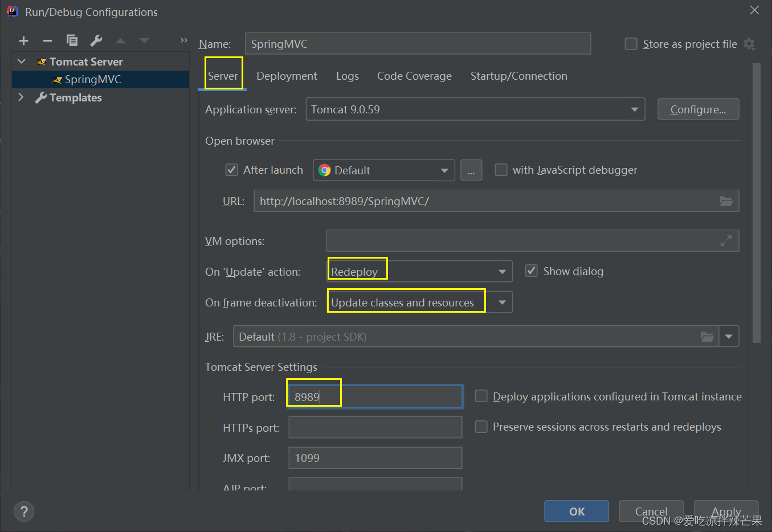Open the Default browser dropdown
This screenshot has width=772, height=532.
(x=384, y=170)
